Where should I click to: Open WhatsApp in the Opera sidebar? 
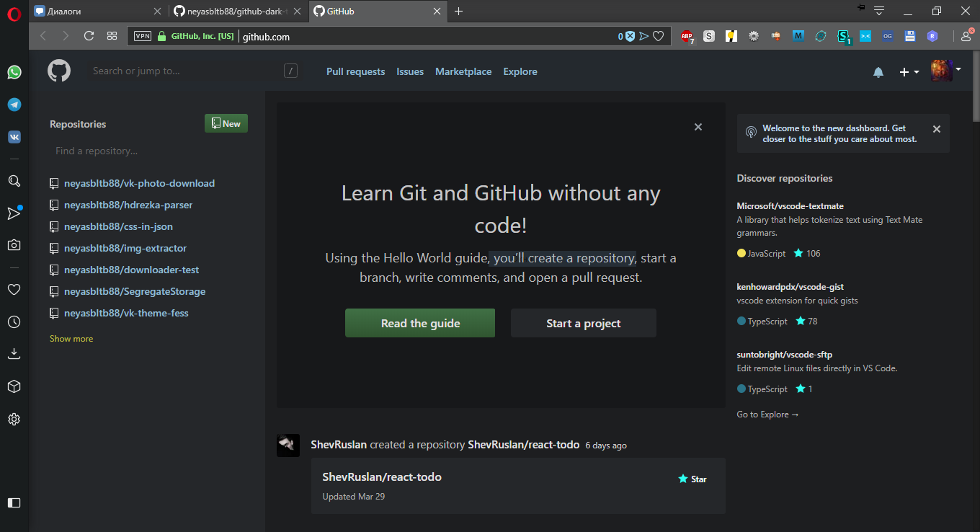click(x=14, y=72)
